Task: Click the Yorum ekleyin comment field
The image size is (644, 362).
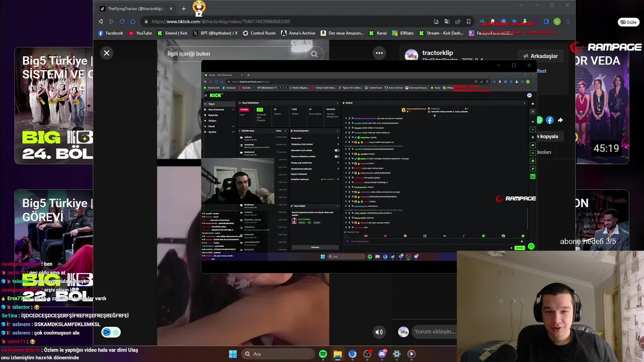Action: [434, 332]
